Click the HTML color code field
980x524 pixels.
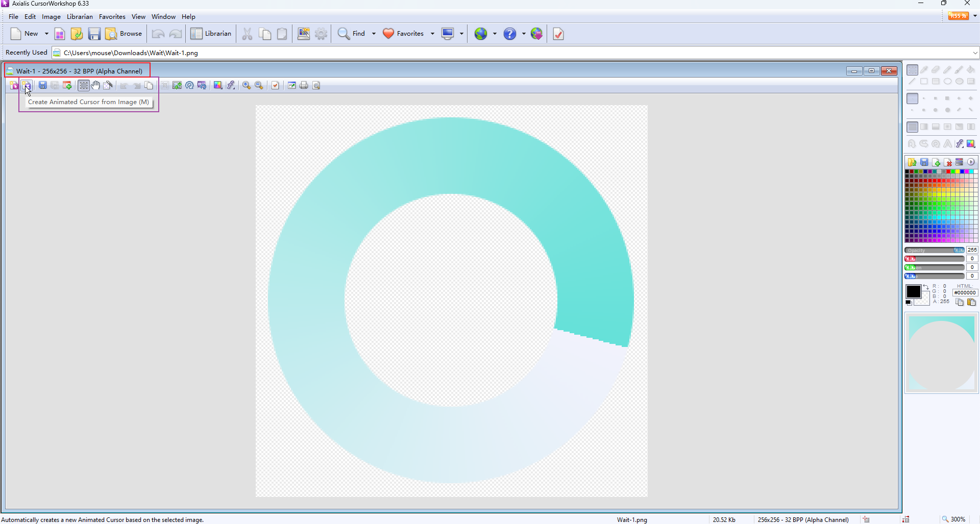tap(965, 293)
